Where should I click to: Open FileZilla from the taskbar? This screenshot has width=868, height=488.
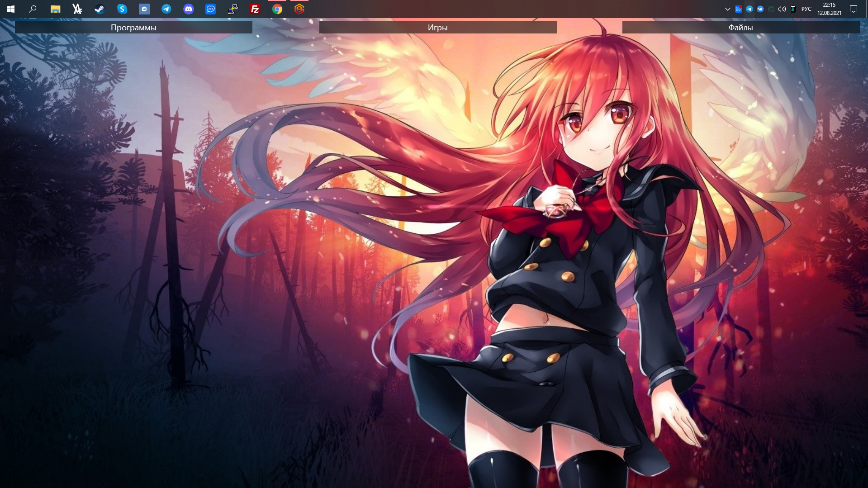pos(255,9)
